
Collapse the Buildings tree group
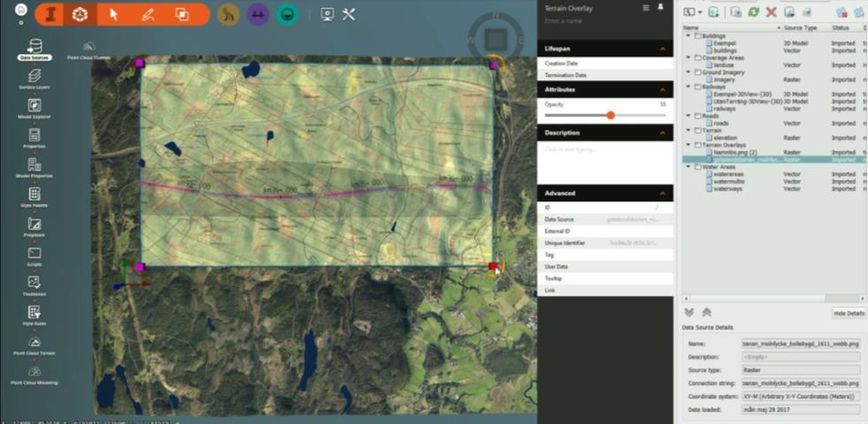tap(689, 36)
